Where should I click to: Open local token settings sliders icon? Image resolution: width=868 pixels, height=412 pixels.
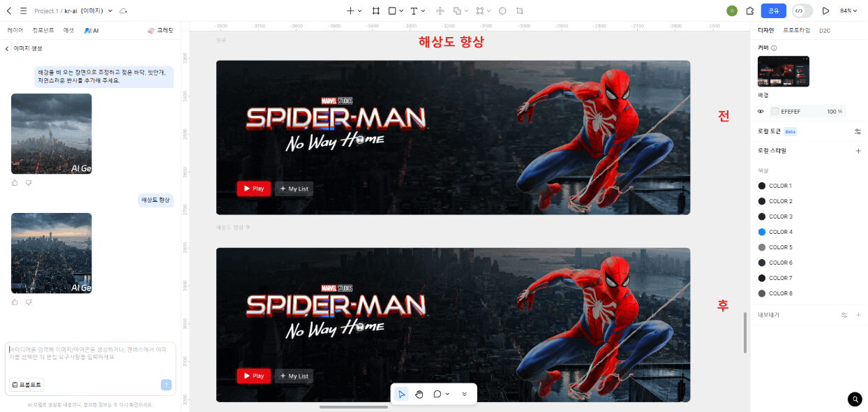(x=858, y=131)
